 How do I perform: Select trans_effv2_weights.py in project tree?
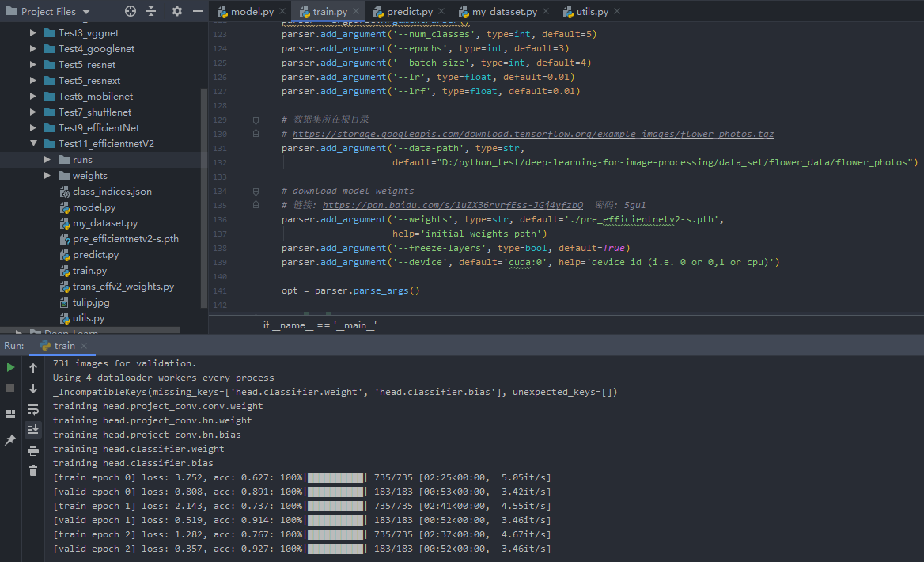(x=123, y=287)
